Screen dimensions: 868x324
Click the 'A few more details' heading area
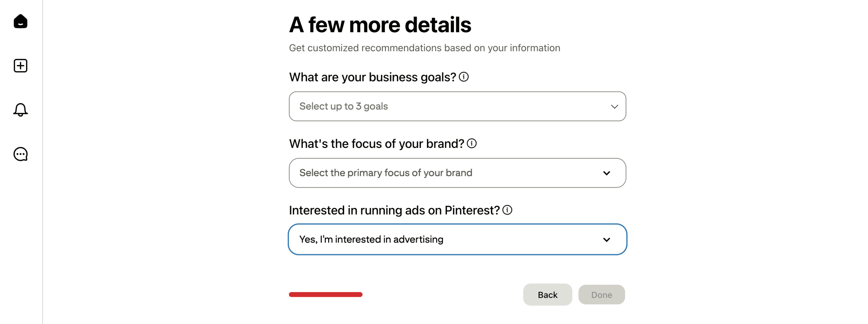pos(380,24)
